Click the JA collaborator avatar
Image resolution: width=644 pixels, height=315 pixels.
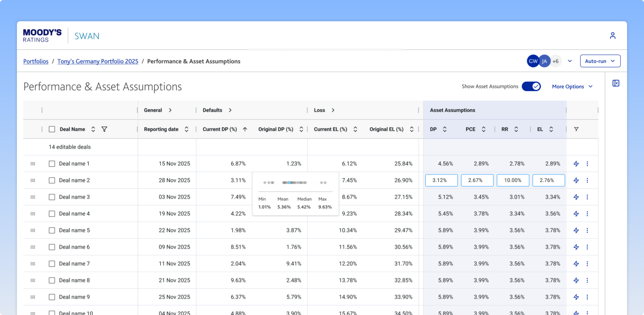pos(544,61)
